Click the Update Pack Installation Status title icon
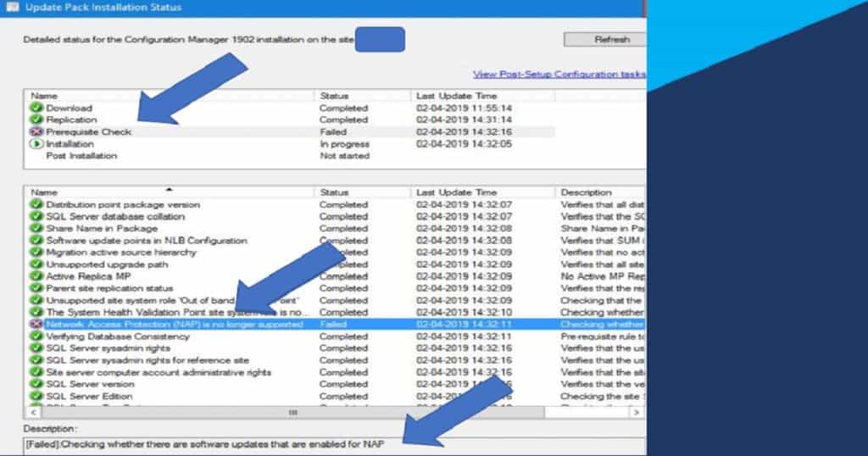Image resolution: width=868 pixels, height=456 pixels. click(x=12, y=7)
